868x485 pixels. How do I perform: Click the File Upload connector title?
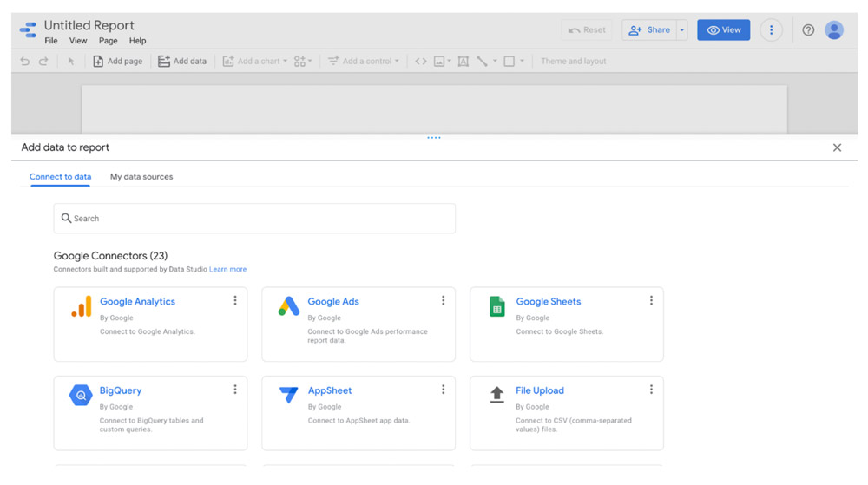[x=540, y=390]
